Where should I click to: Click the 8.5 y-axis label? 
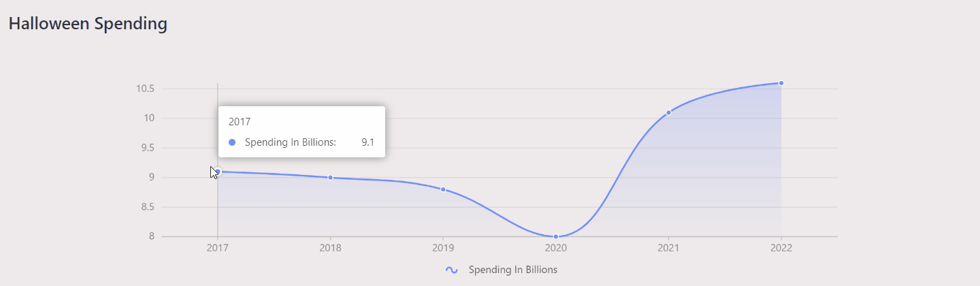[x=148, y=207]
